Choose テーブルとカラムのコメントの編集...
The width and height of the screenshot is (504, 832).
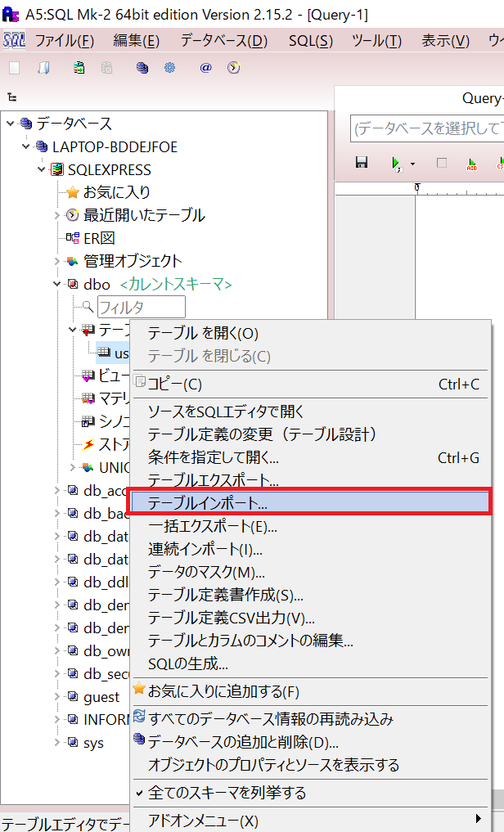[x=310, y=641]
